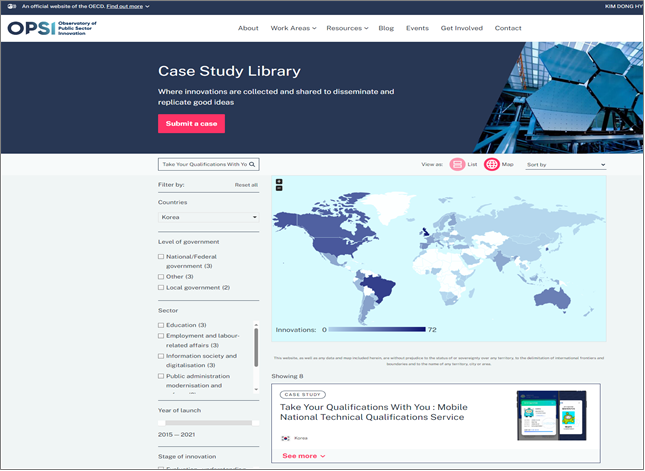Zoom in on the map

coord(279,181)
